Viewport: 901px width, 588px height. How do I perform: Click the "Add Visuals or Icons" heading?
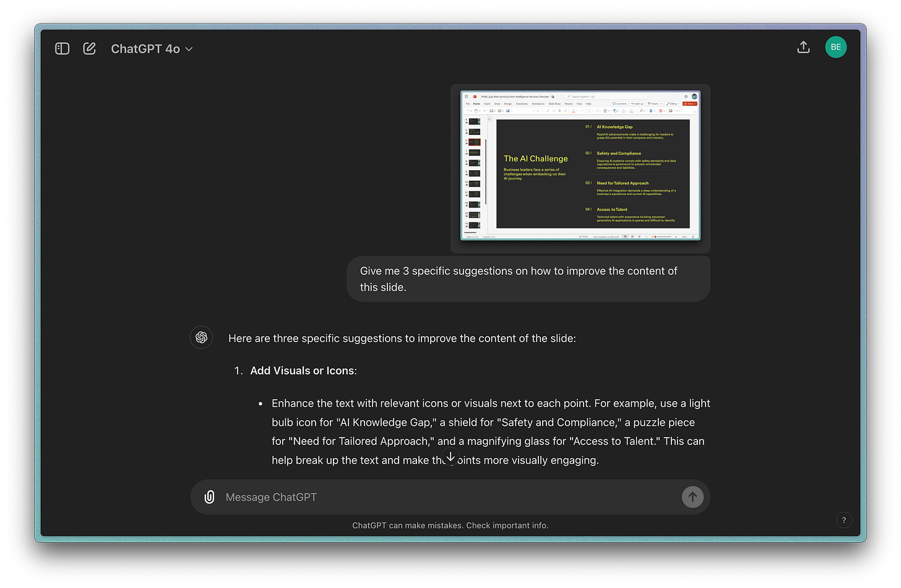click(303, 371)
